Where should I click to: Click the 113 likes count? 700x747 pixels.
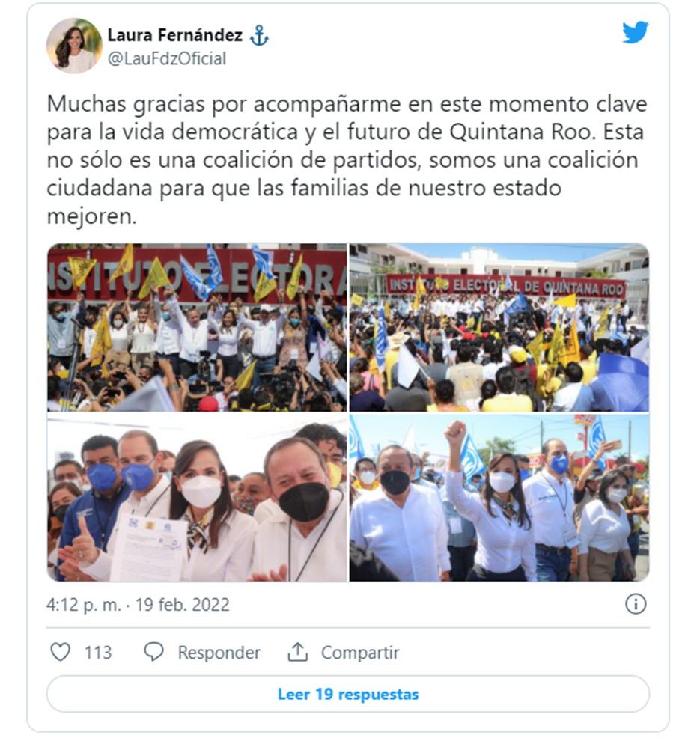pos(98,652)
